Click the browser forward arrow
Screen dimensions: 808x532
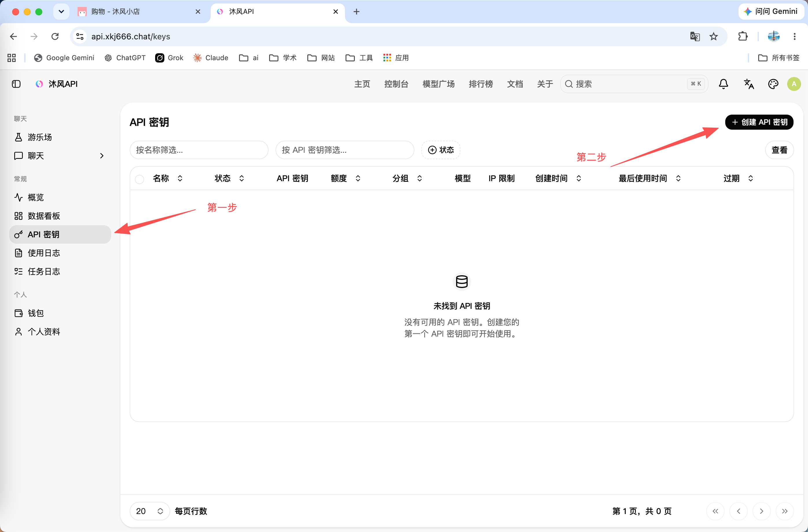tap(34, 36)
